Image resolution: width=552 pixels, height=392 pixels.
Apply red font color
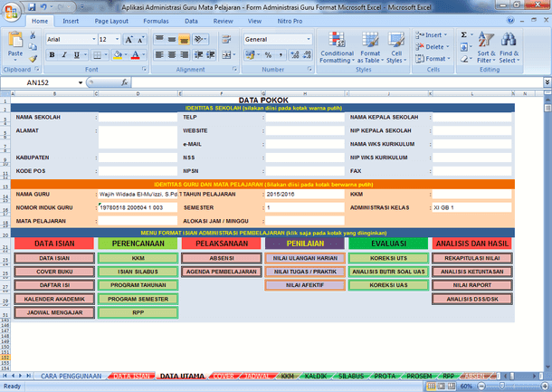(x=135, y=55)
